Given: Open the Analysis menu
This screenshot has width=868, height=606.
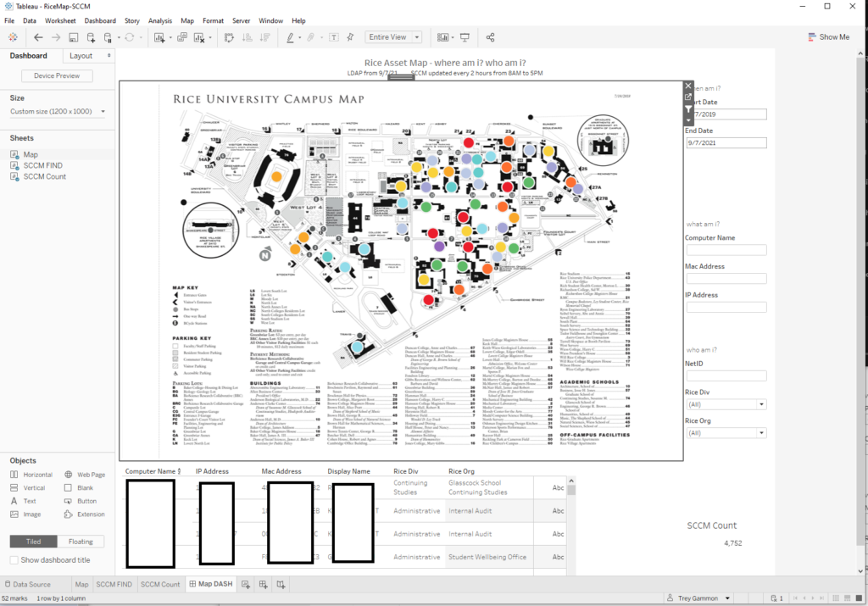Looking at the screenshot, I should point(160,20).
